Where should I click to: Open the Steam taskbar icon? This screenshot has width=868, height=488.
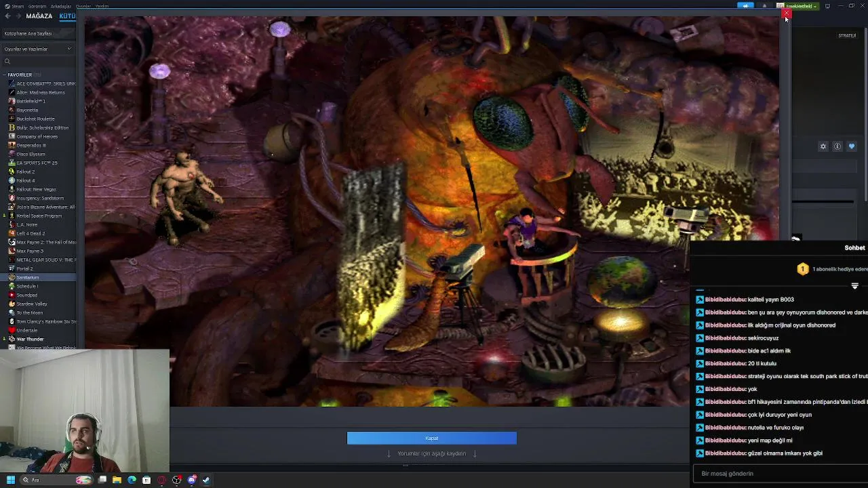coord(206,480)
